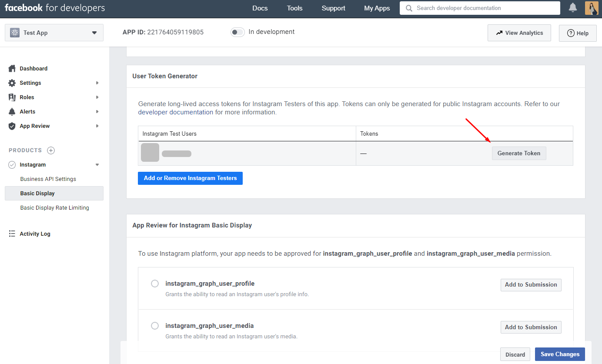This screenshot has height=364, width=602.
Task: Click the Alerts bell icon in sidebar
Action: pos(12,112)
